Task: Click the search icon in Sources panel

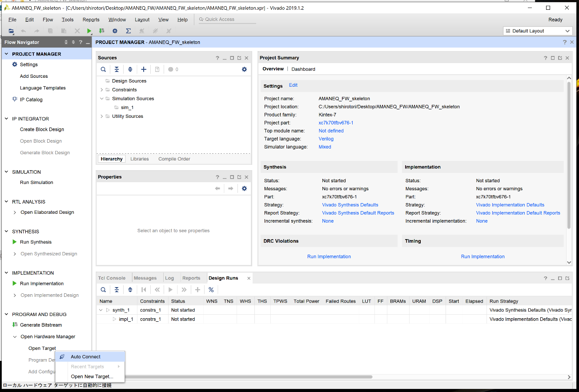Action: (x=103, y=69)
